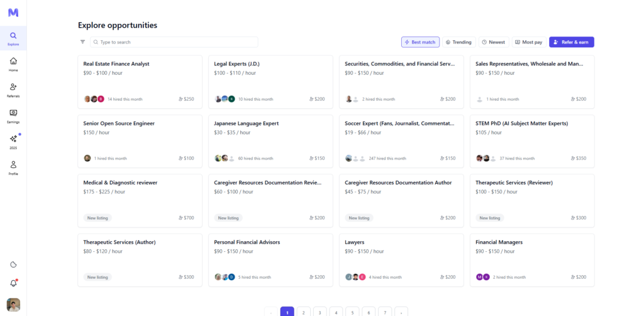Toggle dark mode moon icon
This screenshot has height=316, width=644.
click(13, 264)
